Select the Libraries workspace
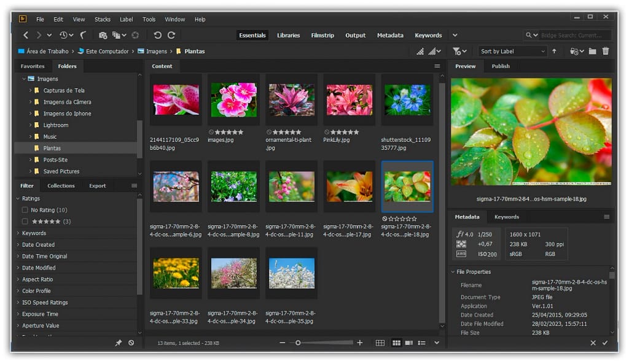The width and height of the screenshot is (629, 364). pos(289,35)
